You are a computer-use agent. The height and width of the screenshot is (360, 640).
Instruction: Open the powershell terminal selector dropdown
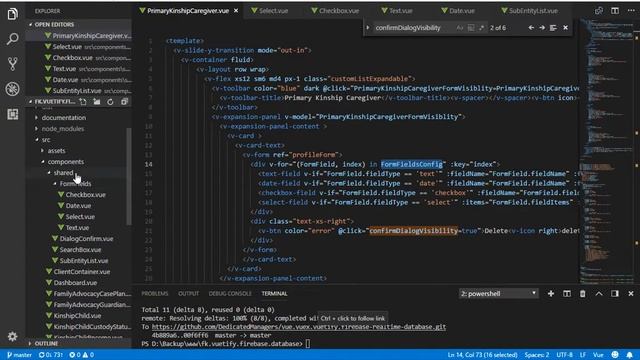tap(498, 293)
